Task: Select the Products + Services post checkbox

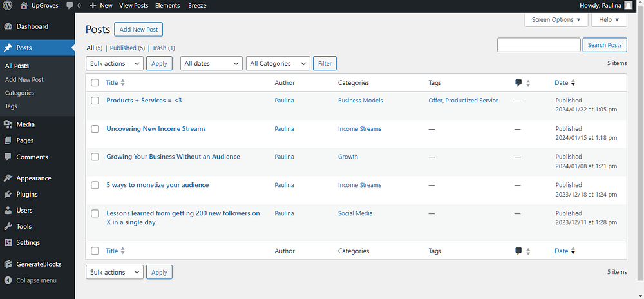Action: (x=95, y=101)
